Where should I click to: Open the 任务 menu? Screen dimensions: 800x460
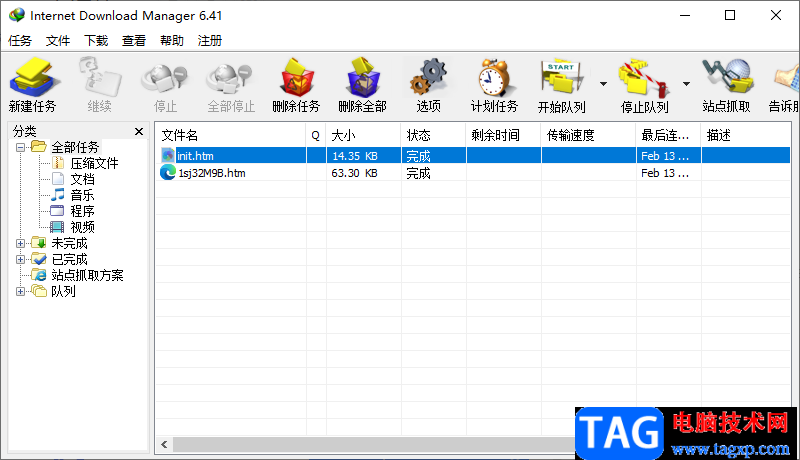pyautogui.click(x=20, y=40)
